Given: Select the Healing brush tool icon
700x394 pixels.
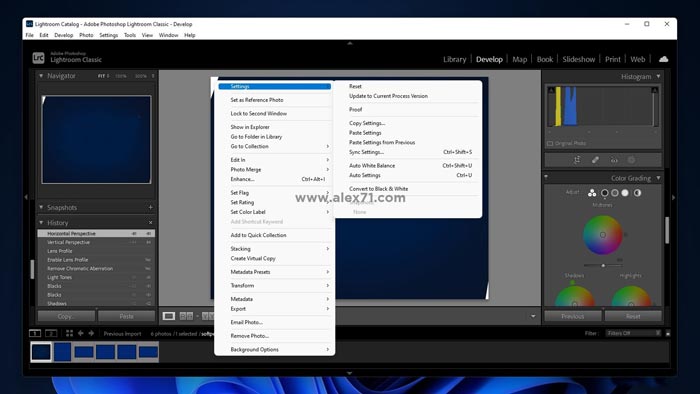Looking at the screenshot, I should [x=595, y=160].
